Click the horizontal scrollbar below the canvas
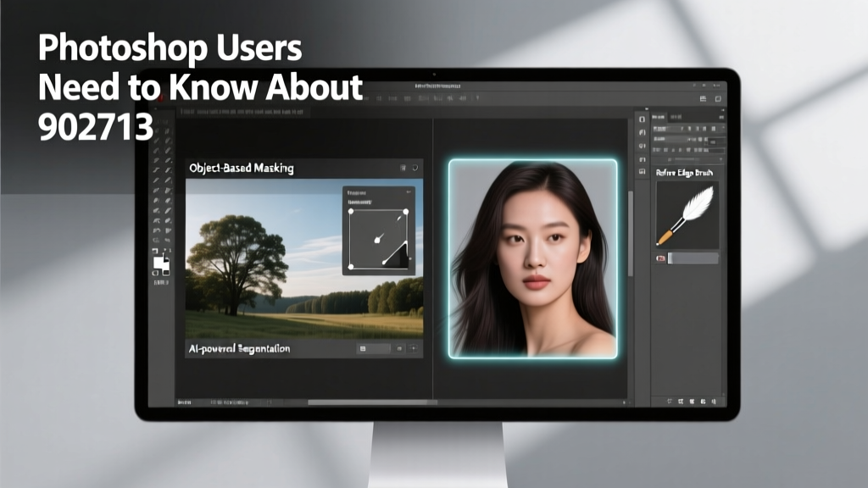Screen dimensions: 868x488 pyautogui.click(x=373, y=402)
